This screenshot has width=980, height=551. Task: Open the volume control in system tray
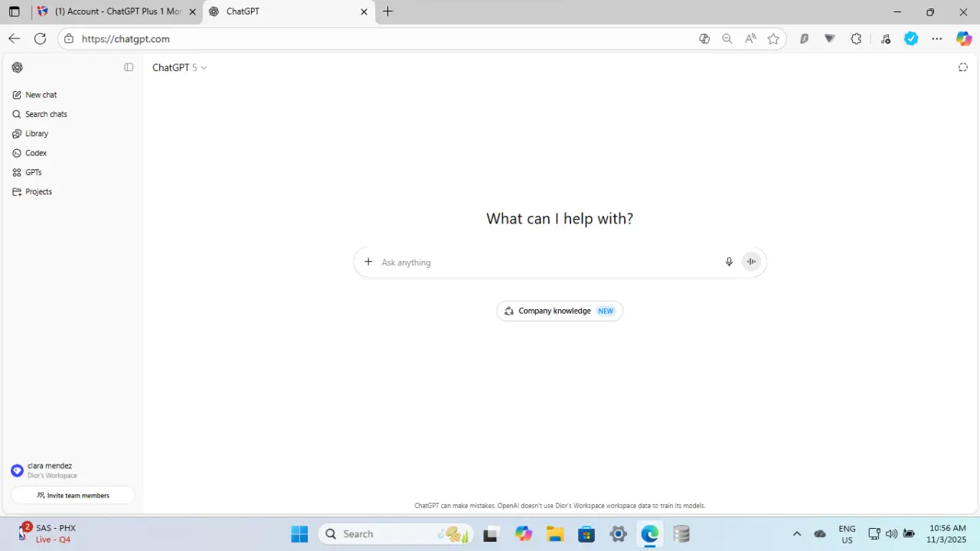pyautogui.click(x=891, y=533)
